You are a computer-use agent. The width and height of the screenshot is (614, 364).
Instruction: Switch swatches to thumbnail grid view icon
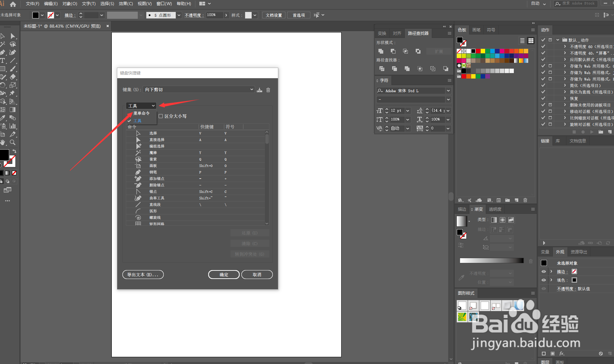point(531,41)
